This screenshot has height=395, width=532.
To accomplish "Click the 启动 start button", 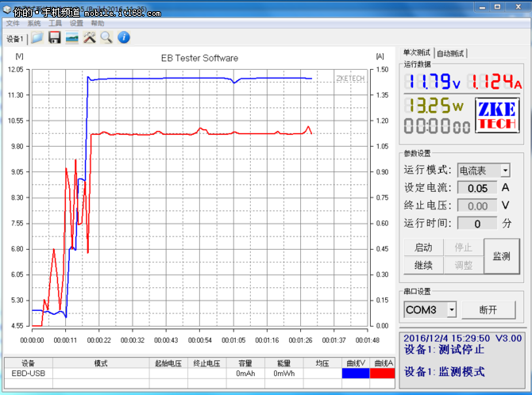I will 422,248.
